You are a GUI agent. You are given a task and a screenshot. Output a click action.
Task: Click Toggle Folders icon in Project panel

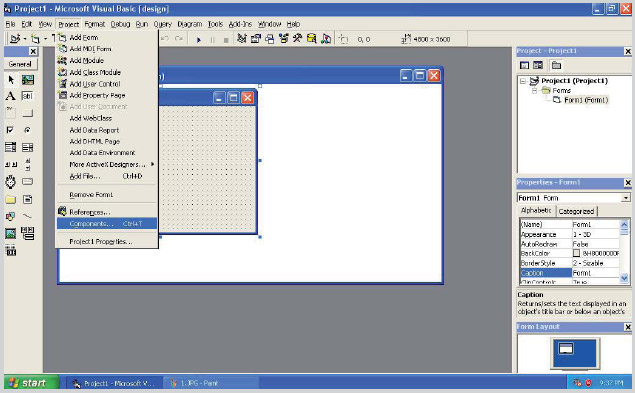pos(556,65)
